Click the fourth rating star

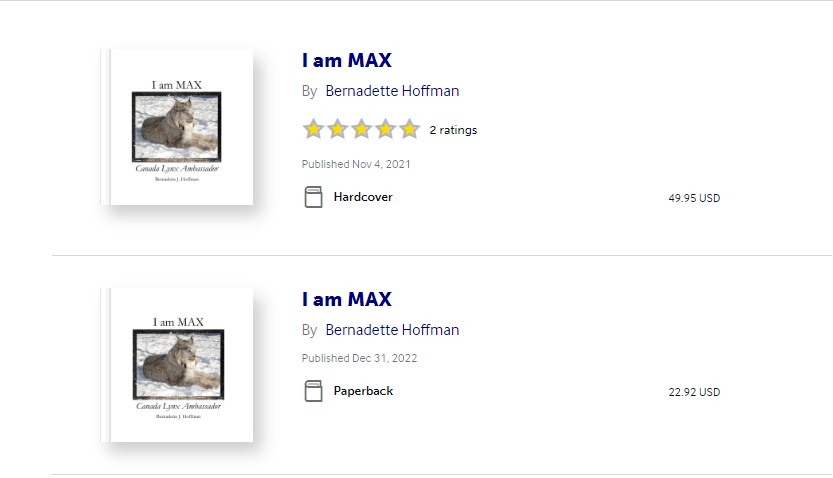point(385,129)
